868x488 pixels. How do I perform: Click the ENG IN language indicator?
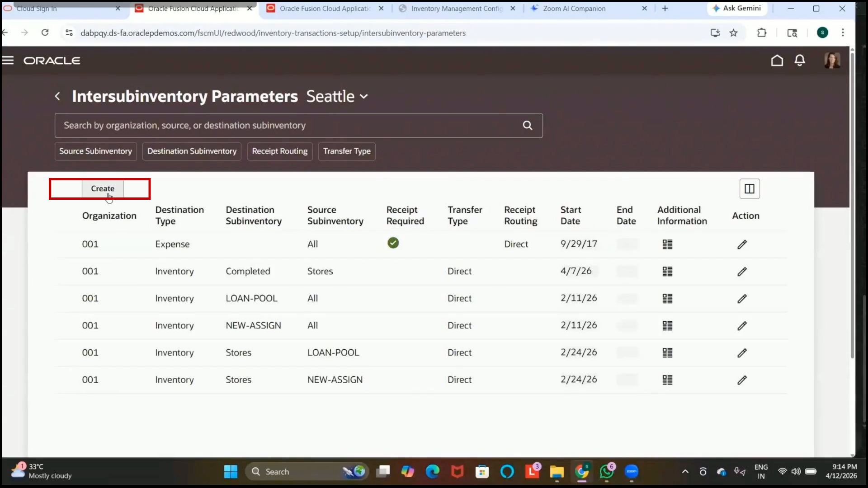[761, 471]
